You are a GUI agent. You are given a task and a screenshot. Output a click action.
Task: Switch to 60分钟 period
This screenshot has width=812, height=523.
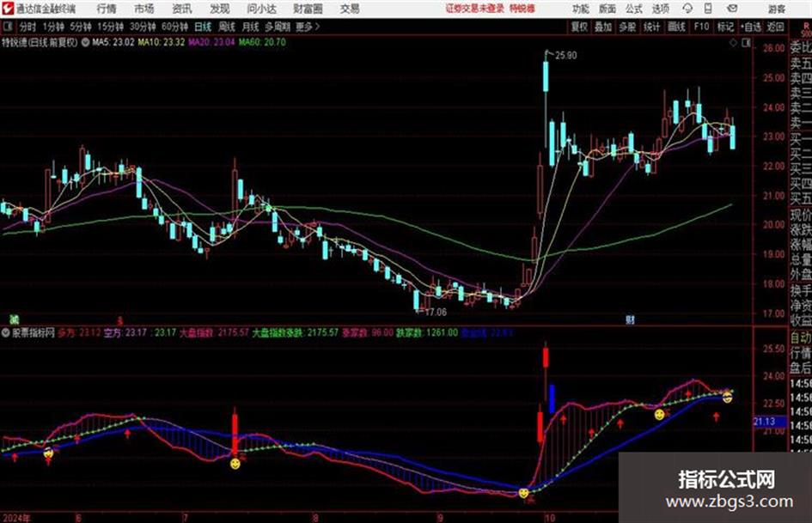click(174, 27)
